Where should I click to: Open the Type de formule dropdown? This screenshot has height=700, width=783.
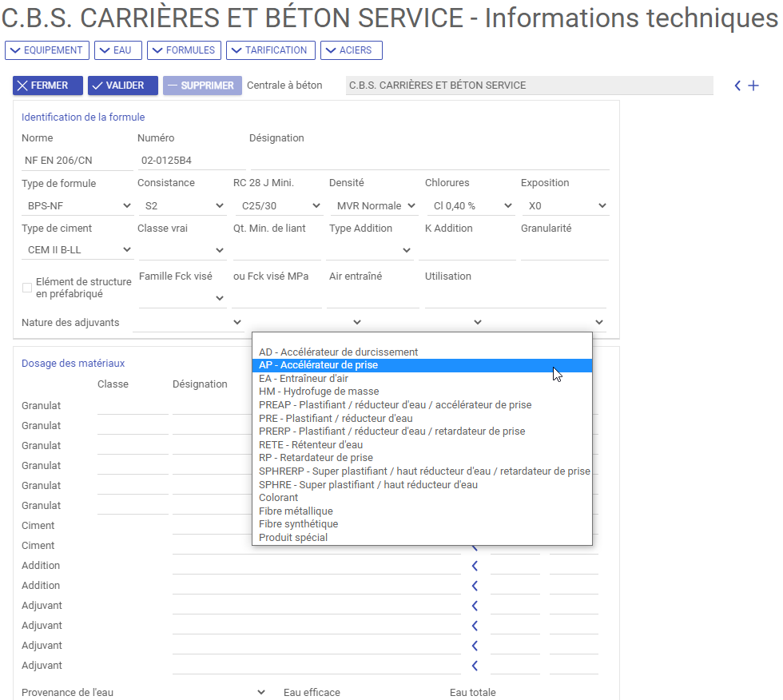click(77, 205)
